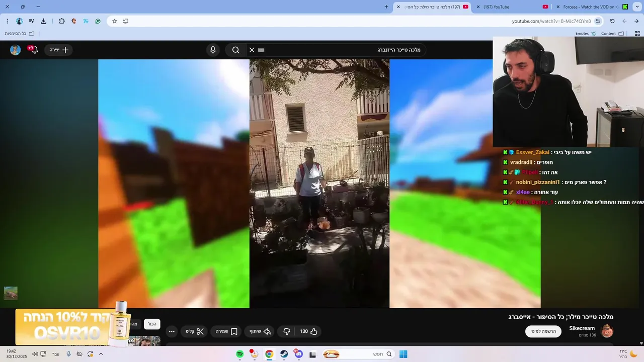This screenshot has width=644, height=362.
Task: Open more actions three-dot menu
Action: [172, 331]
